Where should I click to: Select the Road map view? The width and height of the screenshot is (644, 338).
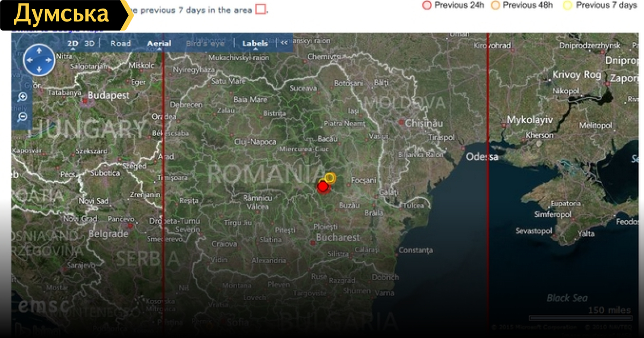(x=121, y=43)
